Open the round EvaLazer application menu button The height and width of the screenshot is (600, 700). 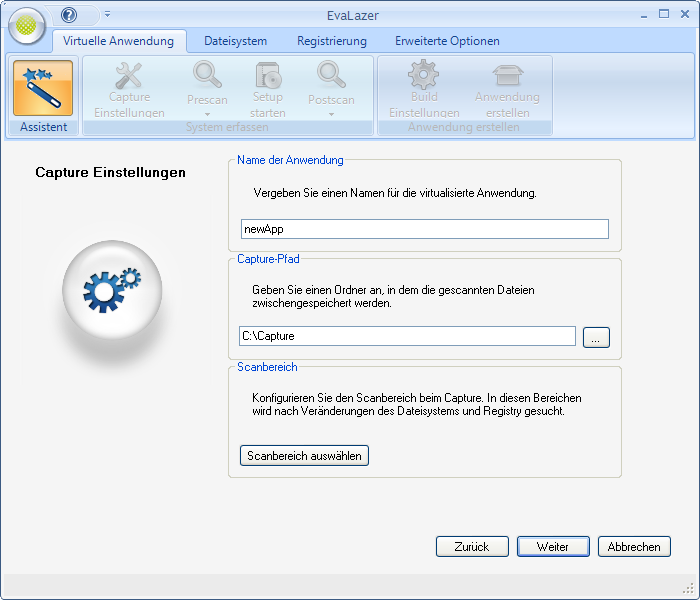[x=27, y=25]
